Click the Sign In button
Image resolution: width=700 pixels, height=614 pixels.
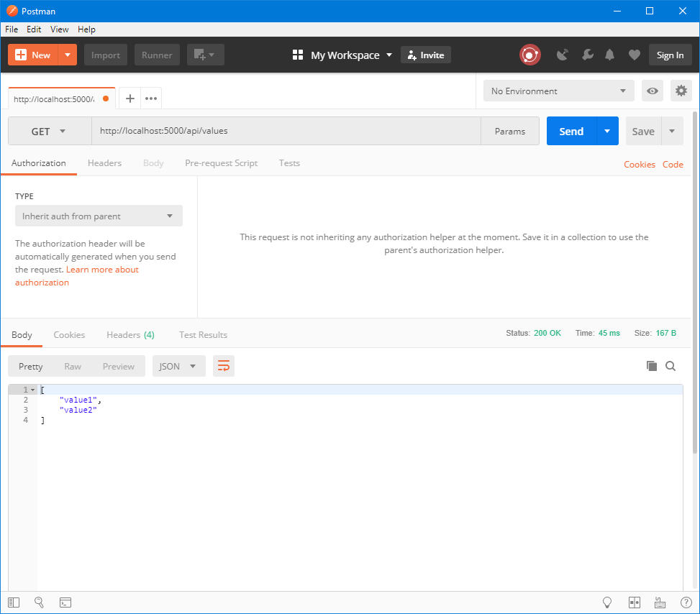670,55
